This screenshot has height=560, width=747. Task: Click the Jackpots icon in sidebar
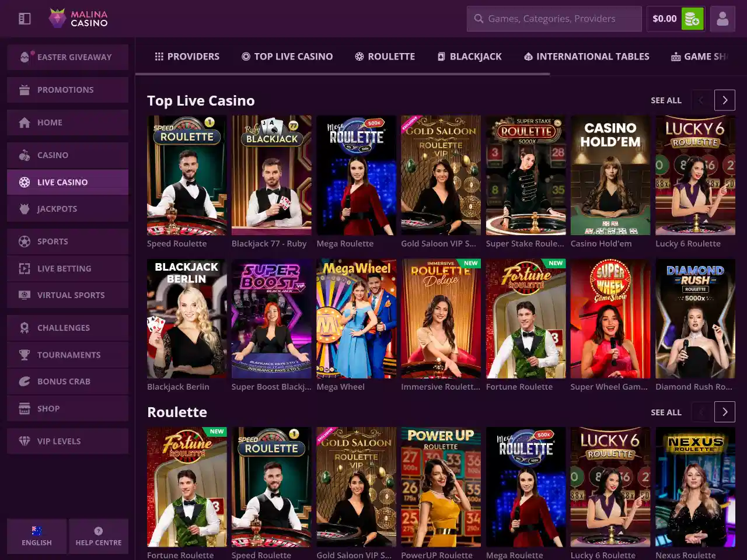coord(25,209)
